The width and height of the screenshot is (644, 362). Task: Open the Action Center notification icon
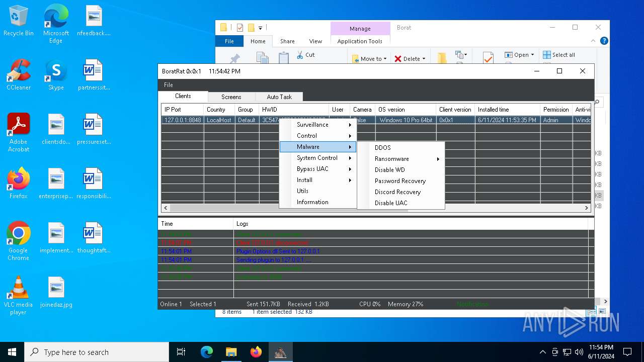627,352
